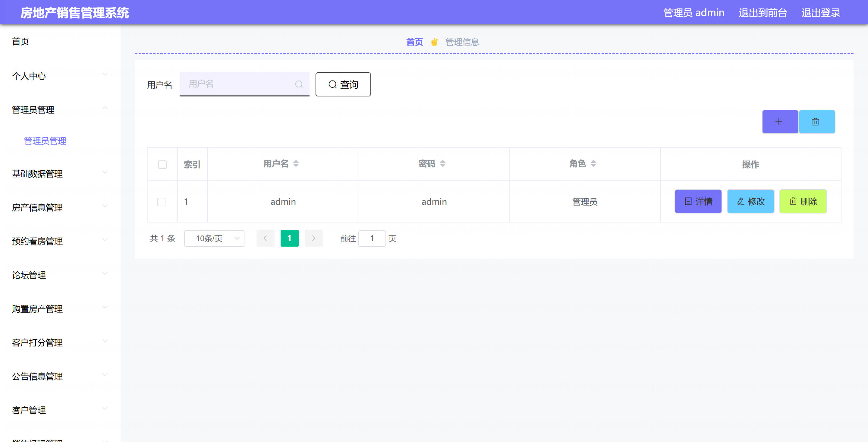868x442 pixels.
Task: Toggle the select-all header checkbox
Action: tap(162, 165)
